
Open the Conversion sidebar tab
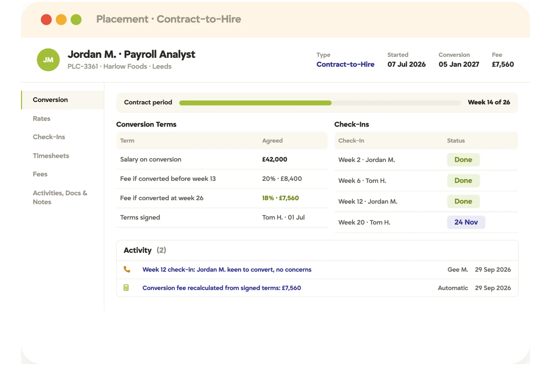pyautogui.click(x=63, y=100)
